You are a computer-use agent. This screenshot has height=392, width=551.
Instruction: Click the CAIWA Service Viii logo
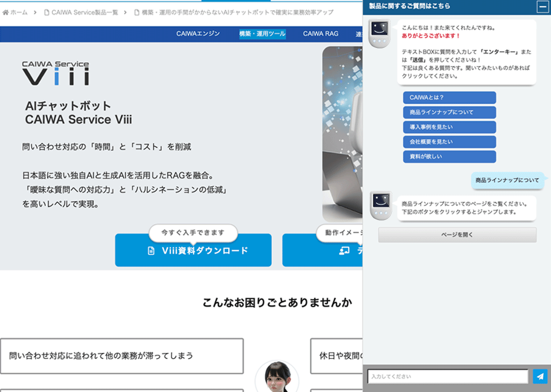(x=55, y=73)
